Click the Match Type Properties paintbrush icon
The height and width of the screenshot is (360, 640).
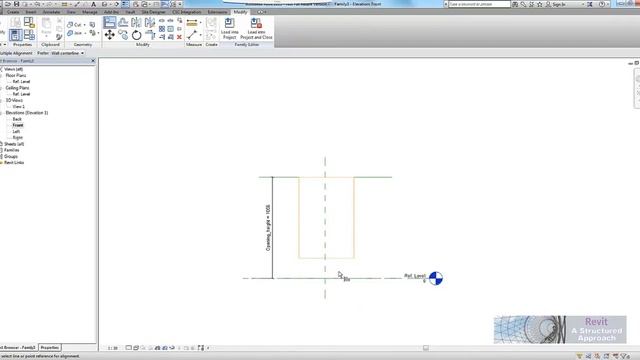[x=59, y=37]
